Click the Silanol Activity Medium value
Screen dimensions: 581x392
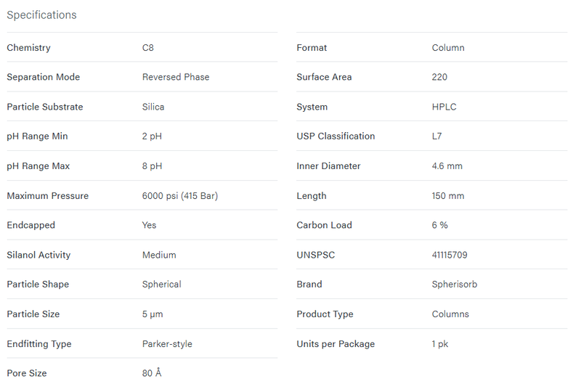159,255
